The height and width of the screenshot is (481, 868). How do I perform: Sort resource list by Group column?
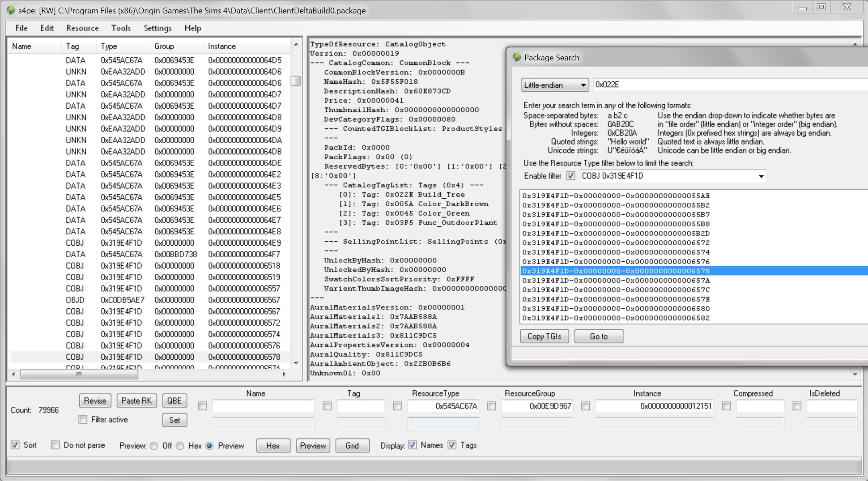(x=177, y=46)
